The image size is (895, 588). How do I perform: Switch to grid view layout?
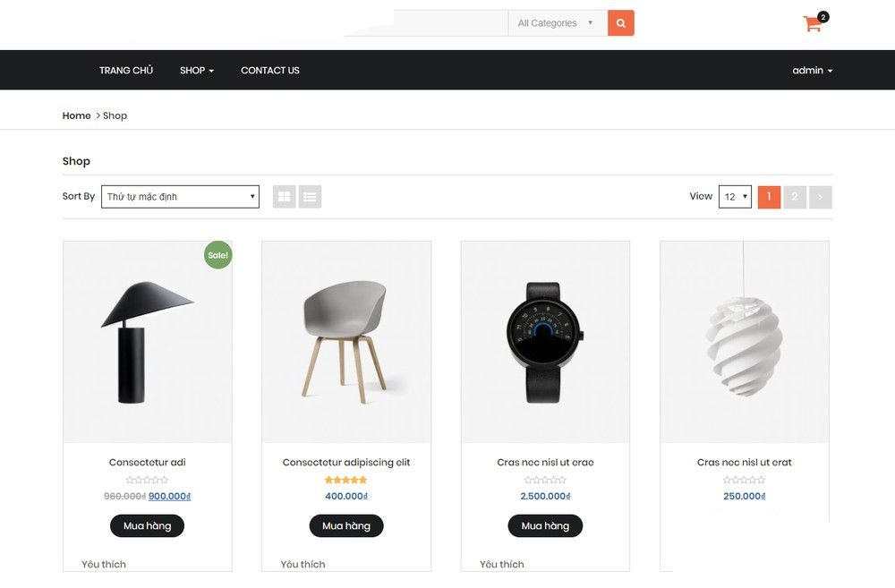coord(284,197)
